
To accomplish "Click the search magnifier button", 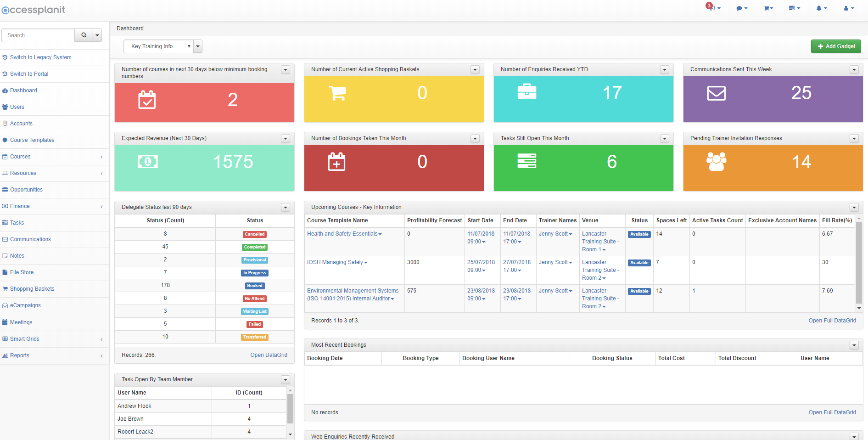I will (x=84, y=35).
